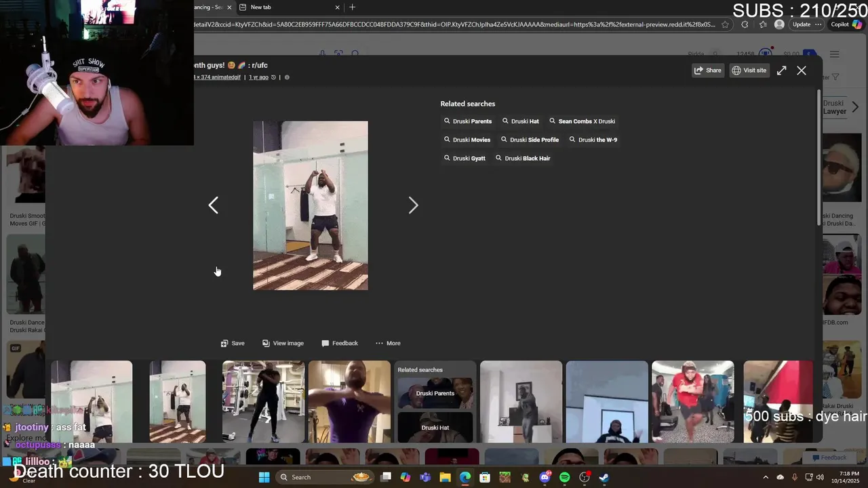Search related term Druski Movies
Screen dimensions: 868x488
point(467,140)
